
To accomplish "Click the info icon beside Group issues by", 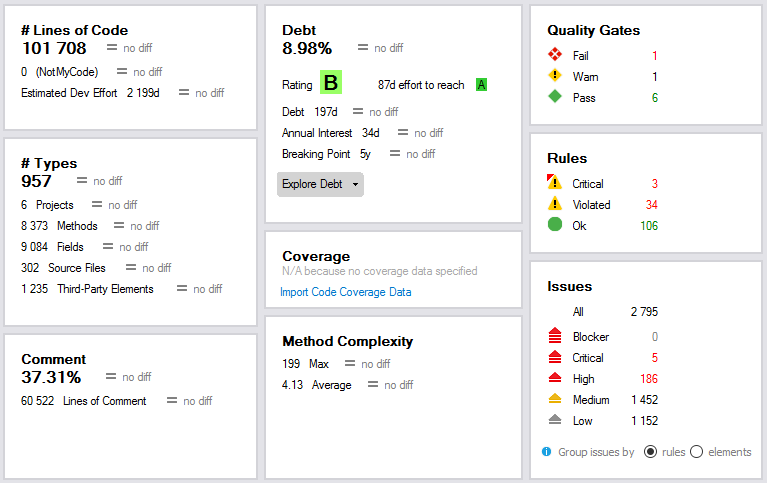I will [x=546, y=452].
